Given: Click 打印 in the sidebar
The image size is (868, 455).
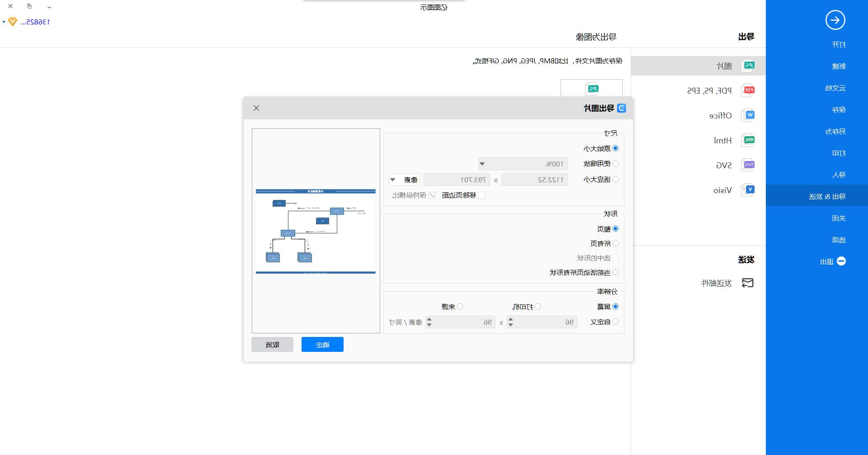Looking at the screenshot, I should click(x=839, y=153).
